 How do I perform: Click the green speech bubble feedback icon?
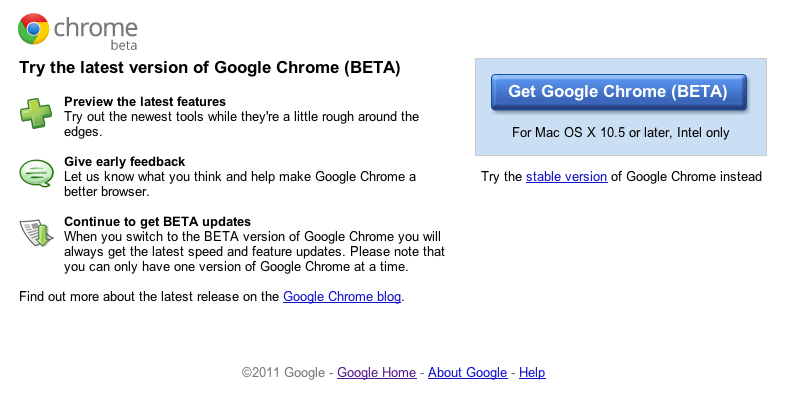36,173
